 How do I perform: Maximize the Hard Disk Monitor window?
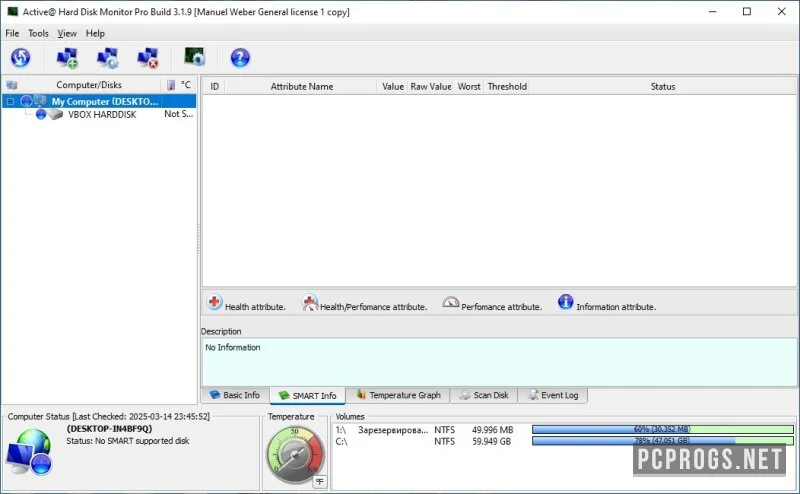(747, 11)
